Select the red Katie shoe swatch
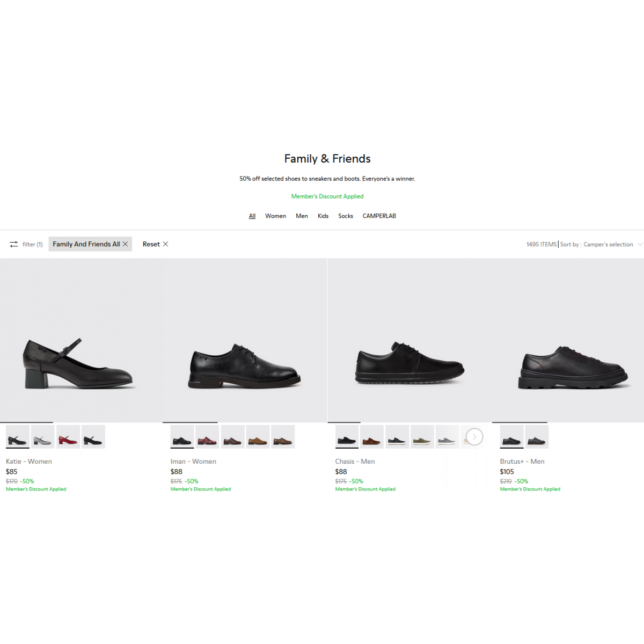The image size is (644, 644). click(x=68, y=437)
